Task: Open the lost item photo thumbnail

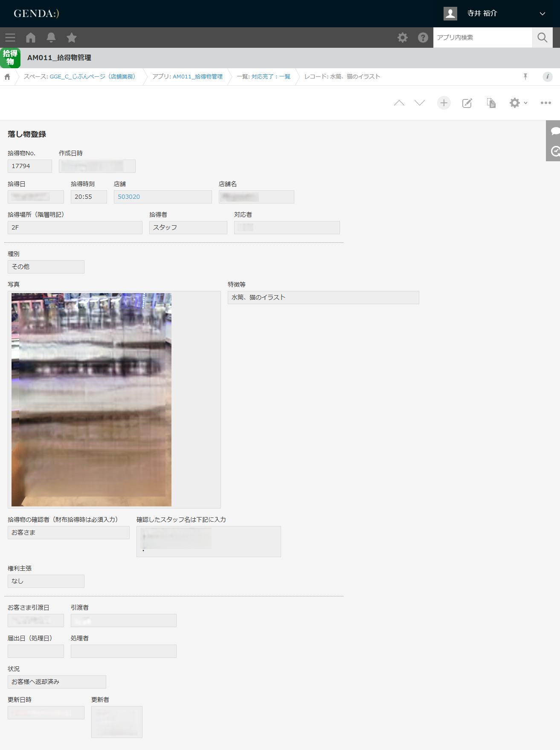Action: 91,399
